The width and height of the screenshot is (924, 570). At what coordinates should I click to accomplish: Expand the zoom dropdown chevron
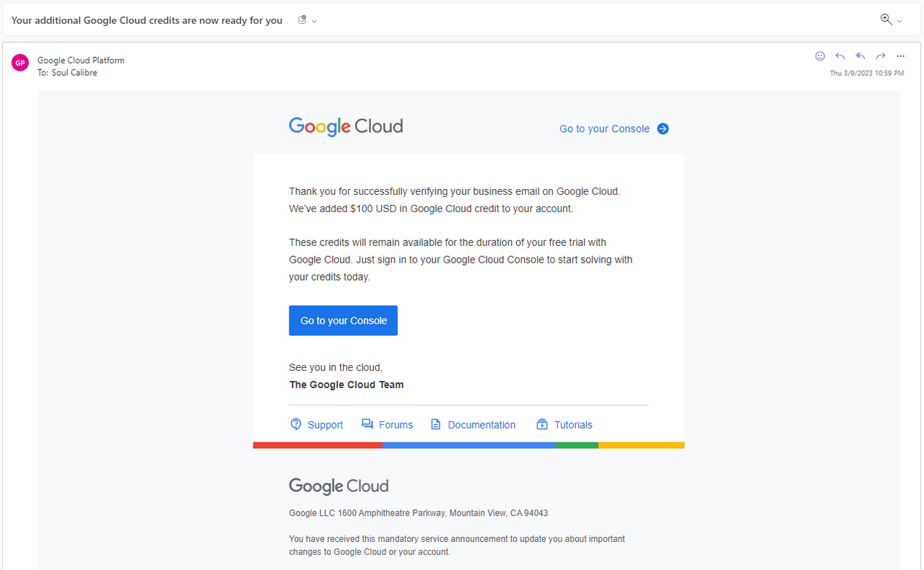click(x=899, y=21)
